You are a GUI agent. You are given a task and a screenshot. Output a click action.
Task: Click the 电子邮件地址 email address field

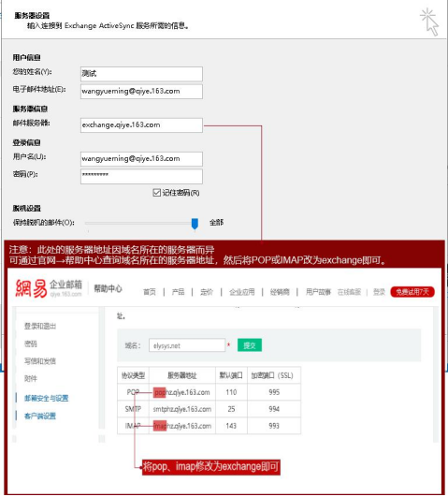point(141,92)
